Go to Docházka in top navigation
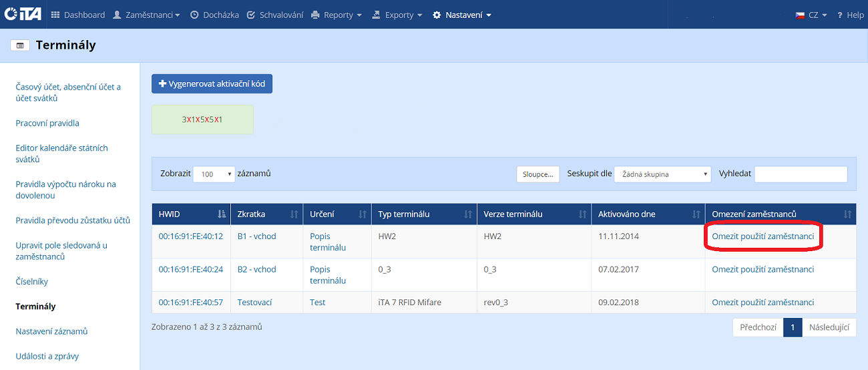Image resolution: width=868 pixels, height=370 pixels. [214, 15]
